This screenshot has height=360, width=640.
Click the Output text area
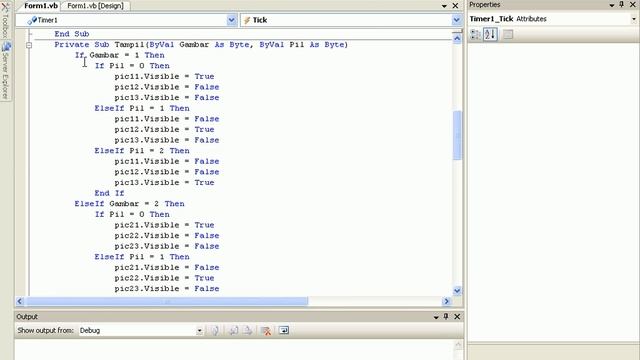click(x=233, y=350)
